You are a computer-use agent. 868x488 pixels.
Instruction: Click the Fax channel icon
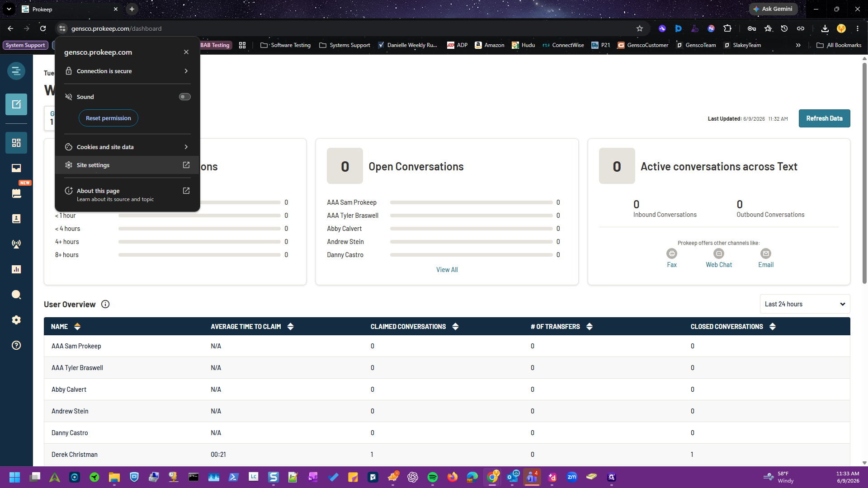pyautogui.click(x=672, y=253)
